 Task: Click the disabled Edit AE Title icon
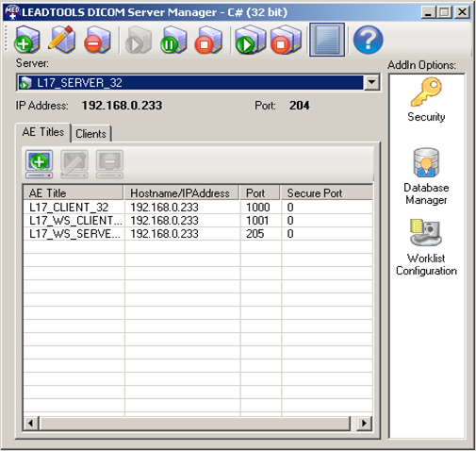(x=74, y=164)
